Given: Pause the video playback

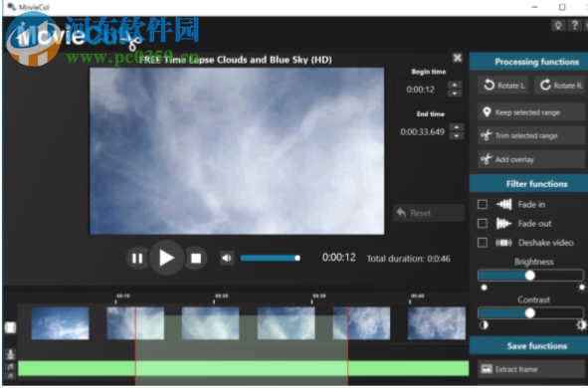Looking at the screenshot, I should point(137,259).
